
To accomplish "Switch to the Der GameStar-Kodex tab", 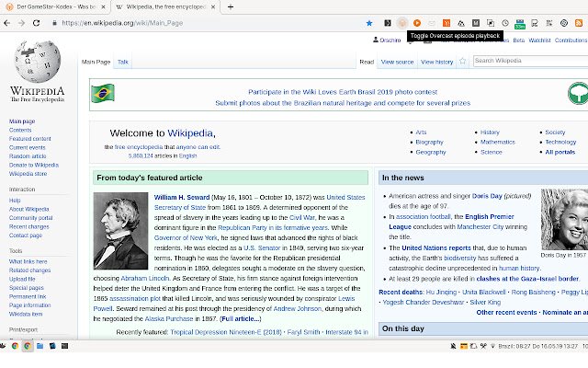I will click(x=56, y=6).
